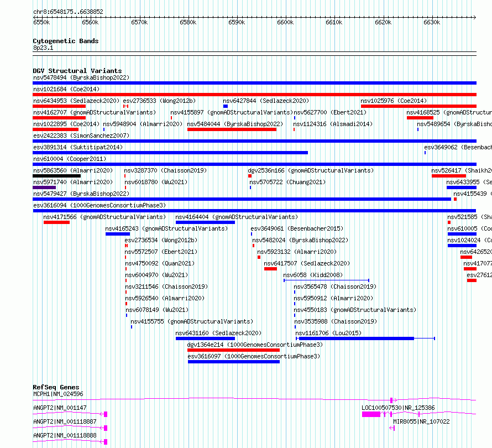Click nsv1161706 (Lou2015) label
This screenshot has height=448, width=492.
[x=328, y=333]
